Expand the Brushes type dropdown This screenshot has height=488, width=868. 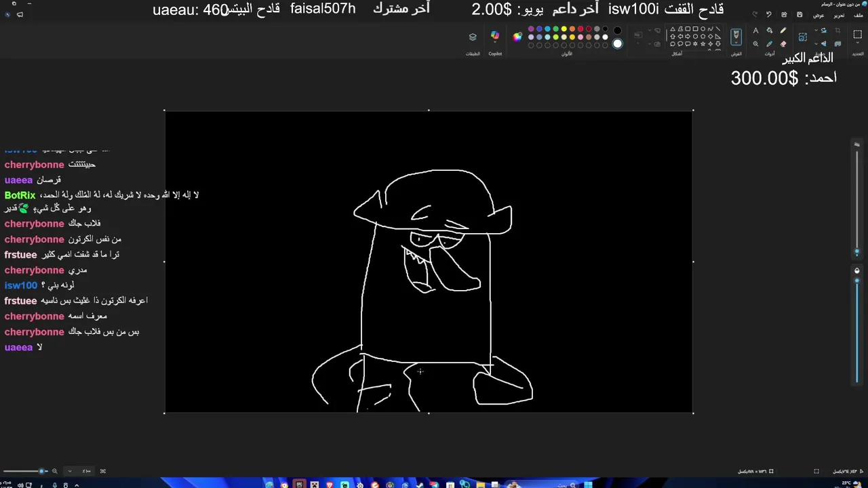(736, 43)
